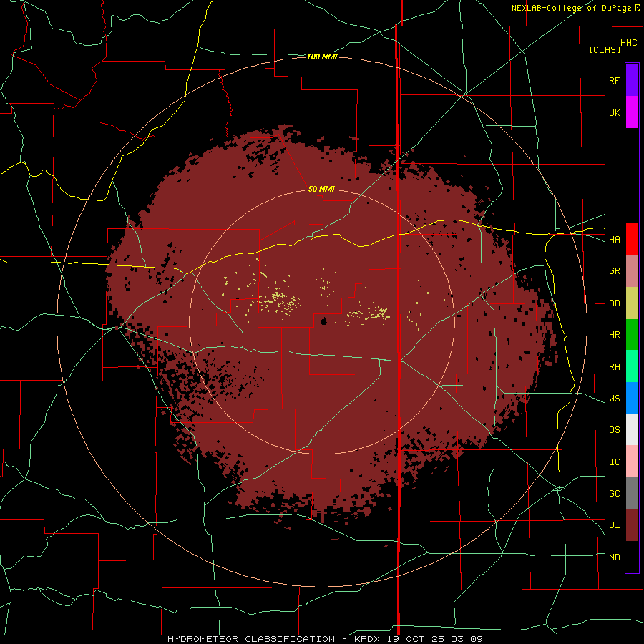Screen dimensions: 644x644
Task: Click the '19 OCT 25' date text
Action: pyautogui.click(x=416, y=639)
